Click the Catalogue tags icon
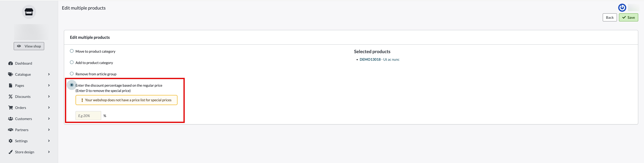Viewport: 644px width, 163px height. point(10,74)
